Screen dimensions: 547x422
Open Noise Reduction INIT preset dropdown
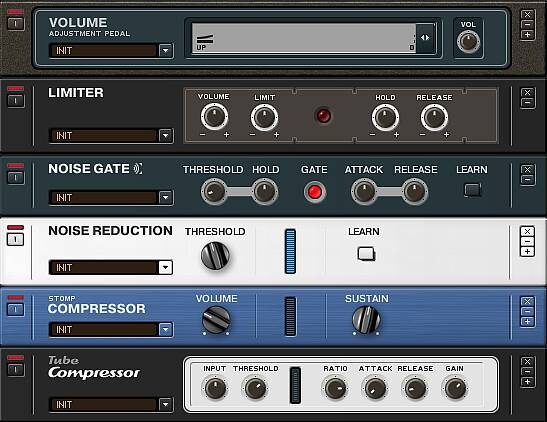pyautogui.click(x=165, y=267)
